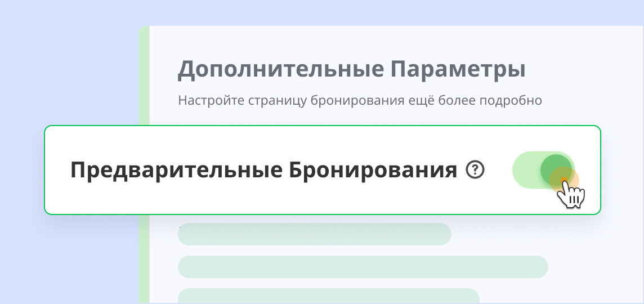Select the Дополнительные Параметры heading
644x304 pixels.
click(x=352, y=70)
